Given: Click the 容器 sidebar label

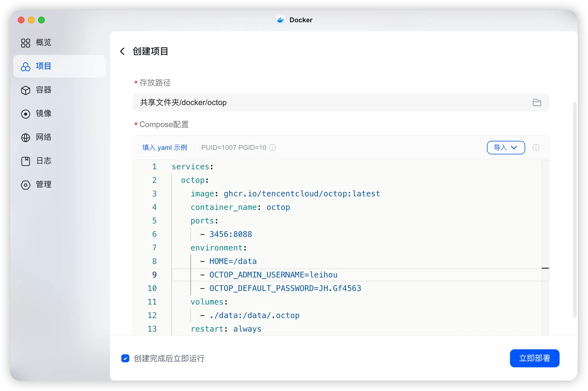Looking at the screenshot, I should tap(44, 90).
